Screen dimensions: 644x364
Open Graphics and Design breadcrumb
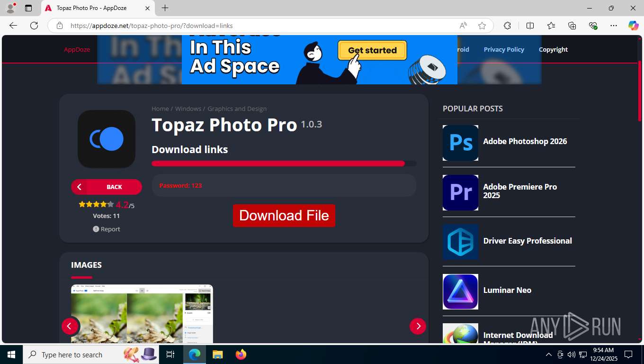237,109
